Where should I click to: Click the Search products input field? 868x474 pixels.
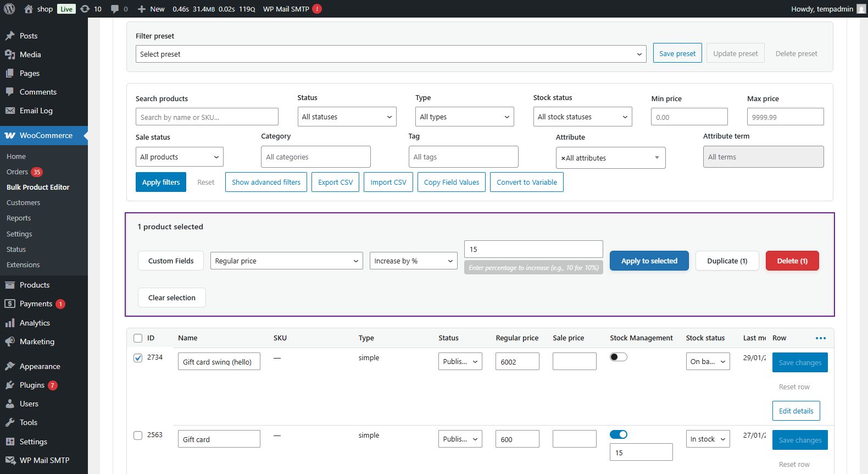coord(207,117)
